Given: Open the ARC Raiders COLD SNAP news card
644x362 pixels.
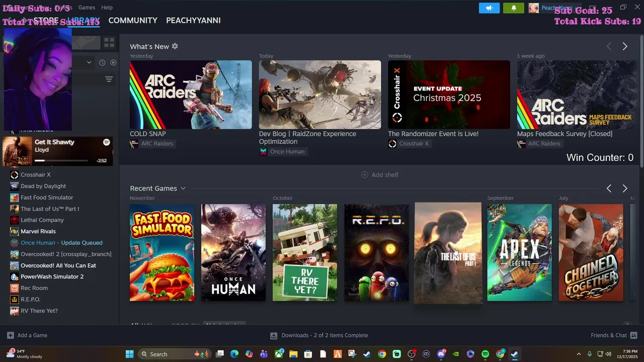Looking at the screenshot, I should 191,95.
